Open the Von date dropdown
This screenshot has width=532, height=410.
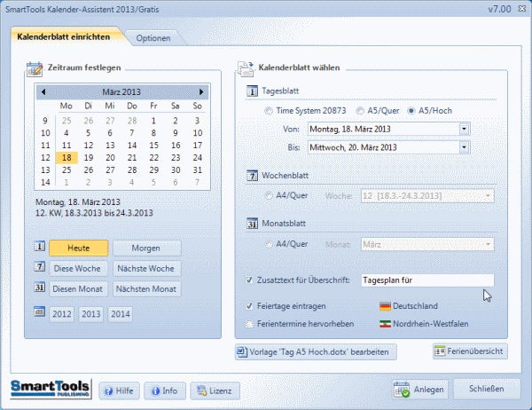coord(464,129)
